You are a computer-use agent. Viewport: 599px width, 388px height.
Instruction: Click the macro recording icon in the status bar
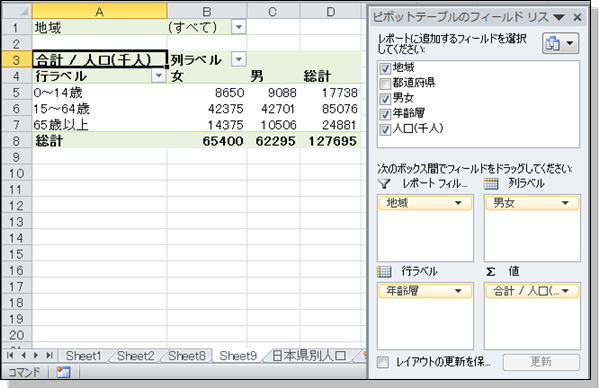click(63, 372)
